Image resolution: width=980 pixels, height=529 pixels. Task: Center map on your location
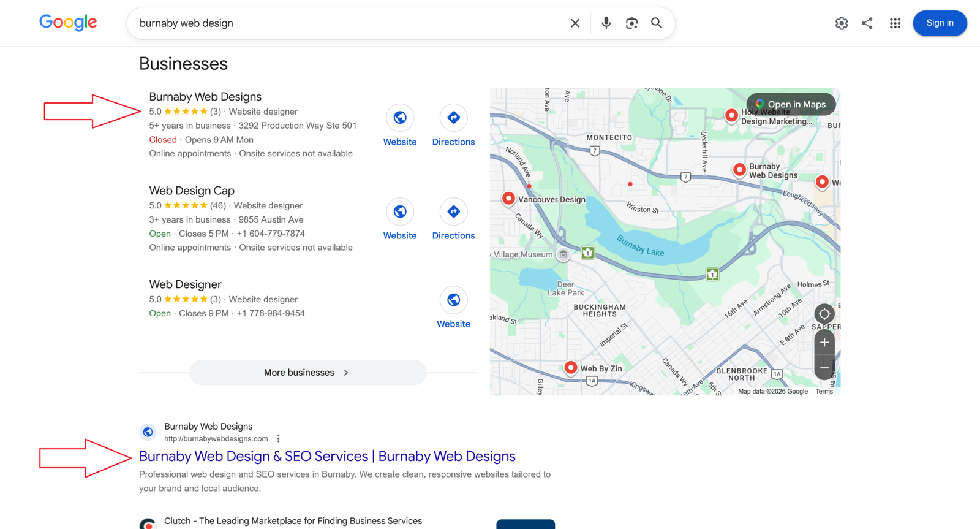click(824, 314)
